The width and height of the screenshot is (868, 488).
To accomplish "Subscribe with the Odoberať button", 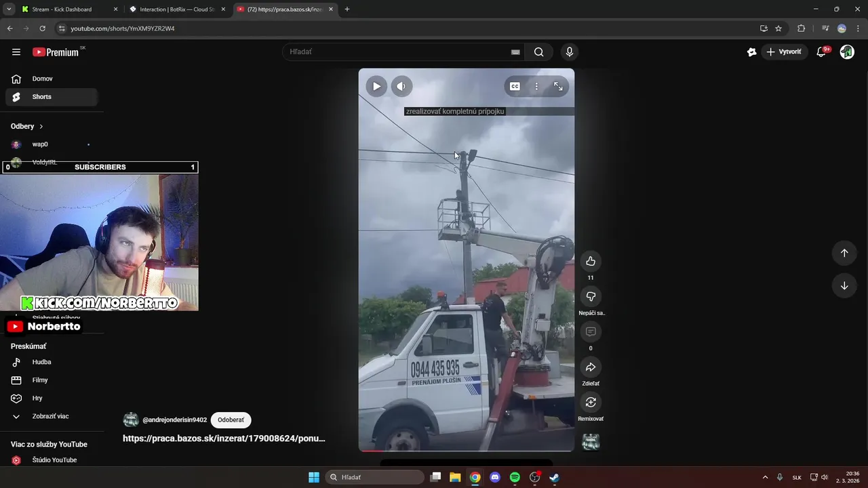I will [231, 420].
